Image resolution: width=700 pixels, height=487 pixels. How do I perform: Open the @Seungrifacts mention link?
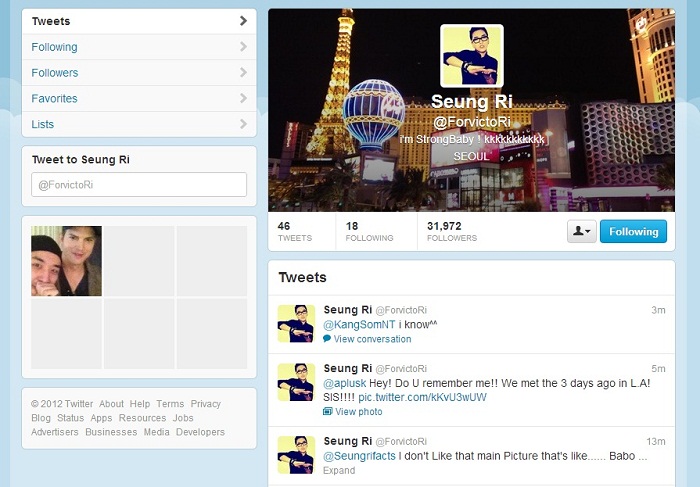click(x=359, y=456)
